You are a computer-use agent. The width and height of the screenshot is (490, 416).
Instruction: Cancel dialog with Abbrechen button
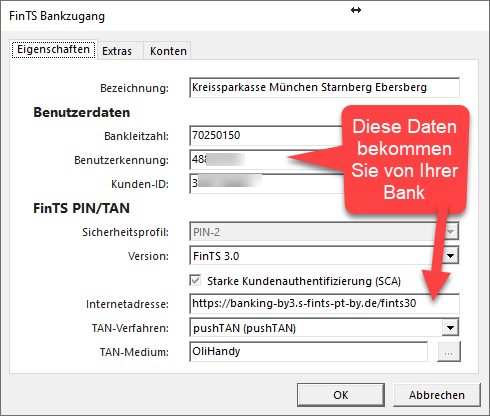tap(437, 395)
